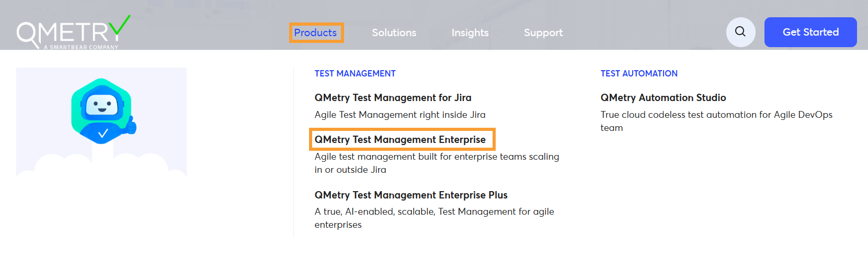Select the Test Management heading
868x255 pixels.
coord(355,73)
